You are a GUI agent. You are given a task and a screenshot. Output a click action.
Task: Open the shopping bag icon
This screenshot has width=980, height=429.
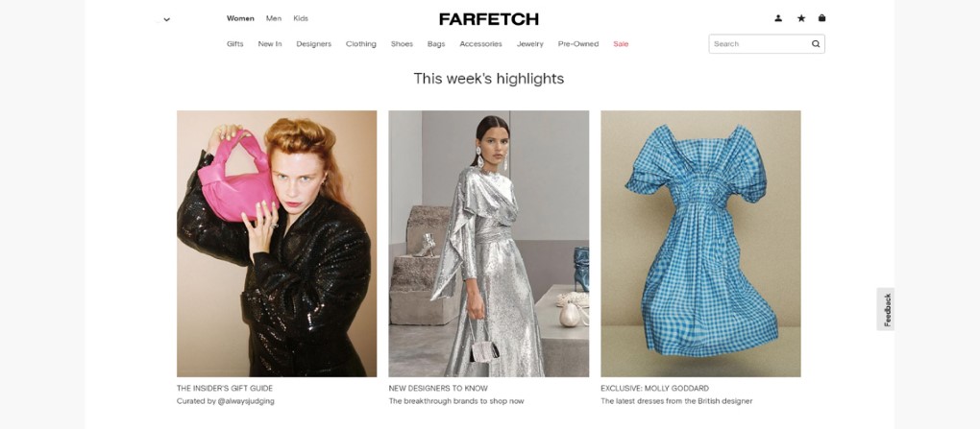point(821,18)
